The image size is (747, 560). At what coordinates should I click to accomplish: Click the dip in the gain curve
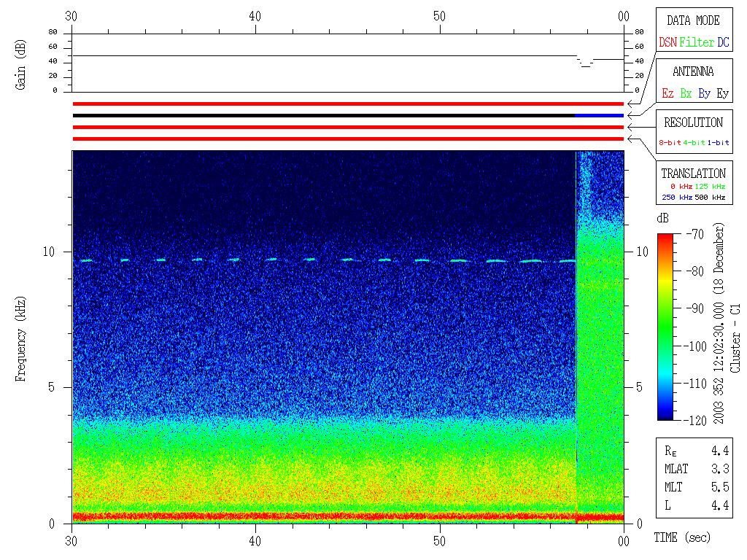(x=586, y=64)
